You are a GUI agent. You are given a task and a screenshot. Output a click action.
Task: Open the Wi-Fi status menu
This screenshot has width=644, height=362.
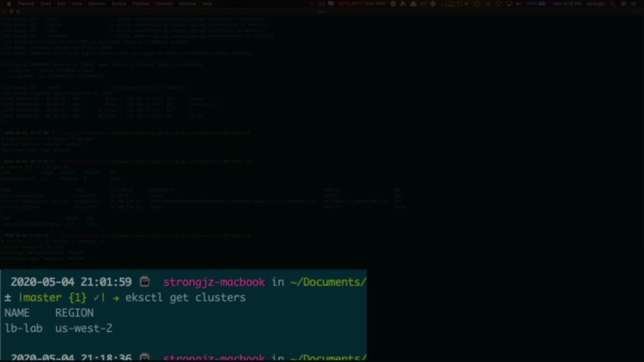[x=498, y=4]
